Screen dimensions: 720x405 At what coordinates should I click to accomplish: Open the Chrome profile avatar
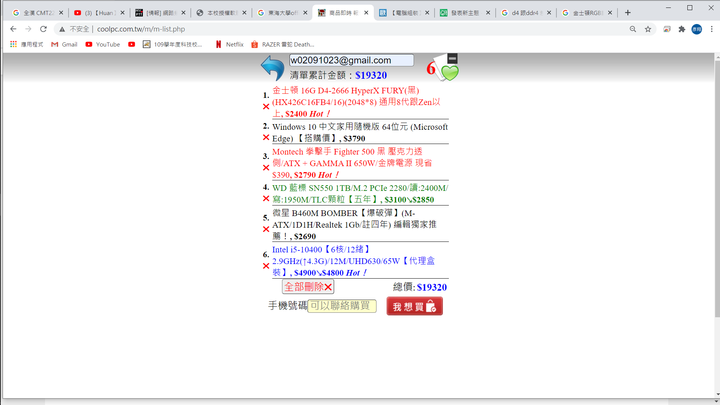point(697,29)
